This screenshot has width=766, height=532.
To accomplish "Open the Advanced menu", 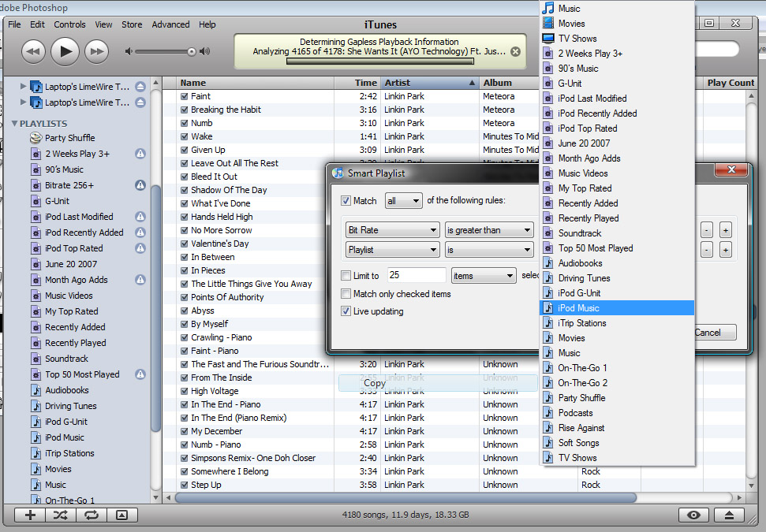I will tap(170, 24).
